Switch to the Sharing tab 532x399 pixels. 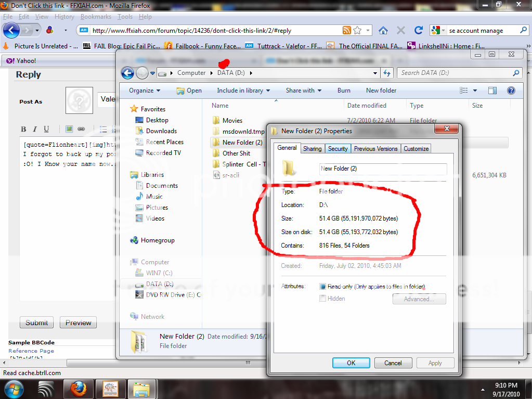click(x=312, y=149)
